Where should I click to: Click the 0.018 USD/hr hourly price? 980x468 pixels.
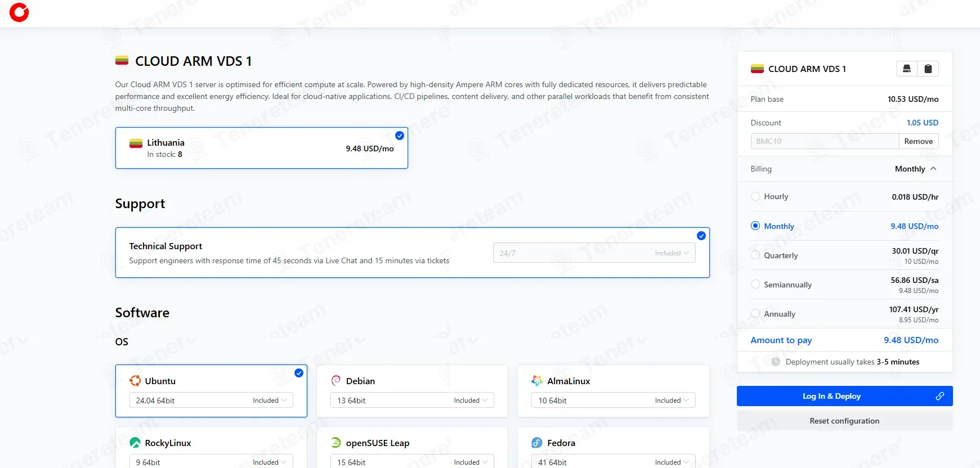coord(915,197)
